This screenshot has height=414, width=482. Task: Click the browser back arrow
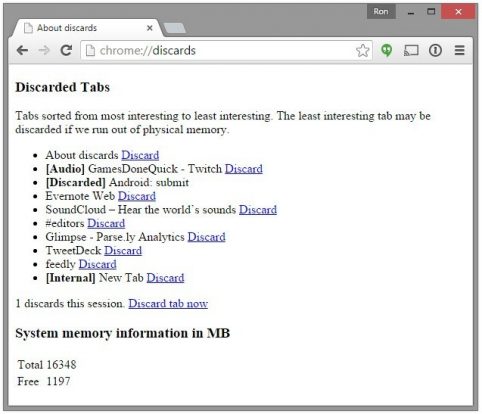click(x=22, y=50)
